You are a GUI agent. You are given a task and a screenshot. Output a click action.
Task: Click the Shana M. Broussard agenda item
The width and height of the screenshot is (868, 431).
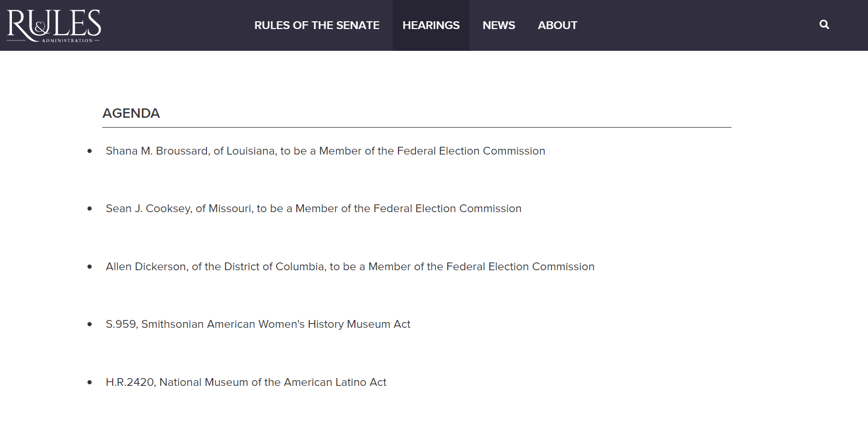click(325, 151)
